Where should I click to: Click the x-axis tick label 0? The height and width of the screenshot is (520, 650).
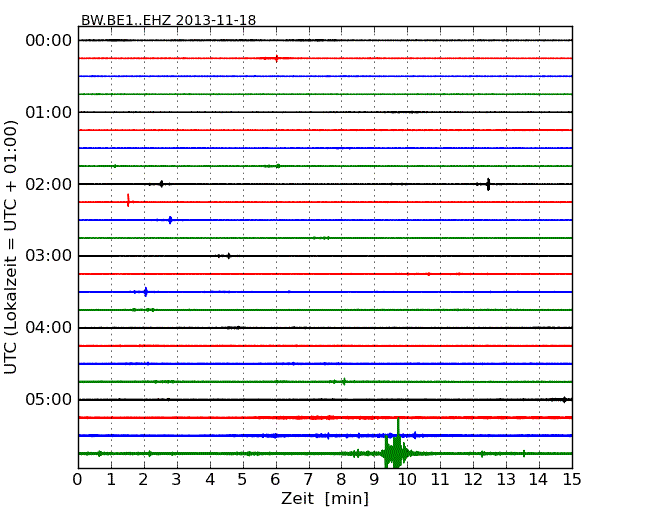tap(78, 480)
